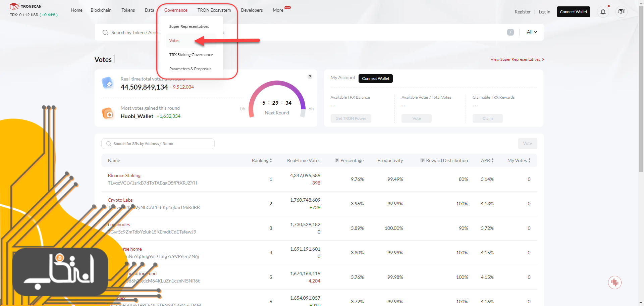Open the Blockchain menu
Viewport: 644px width, 306px height.
pyautogui.click(x=101, y=10)
